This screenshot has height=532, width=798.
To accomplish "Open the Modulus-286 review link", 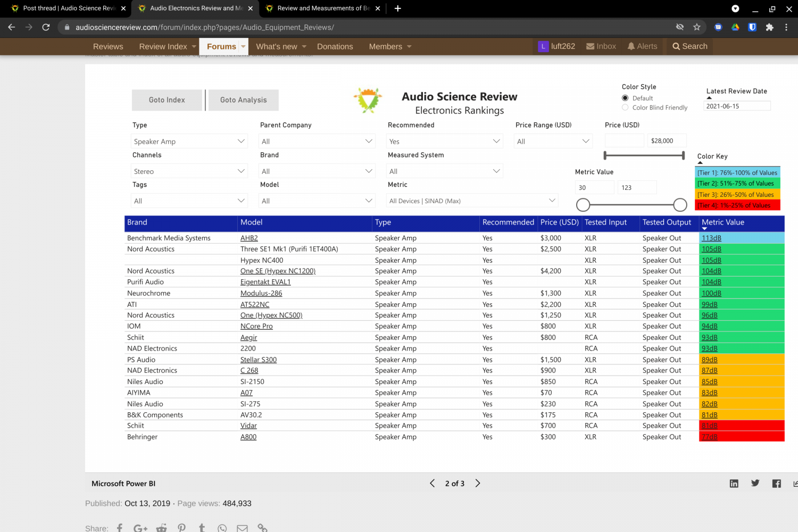I will (x=261, y=293).
